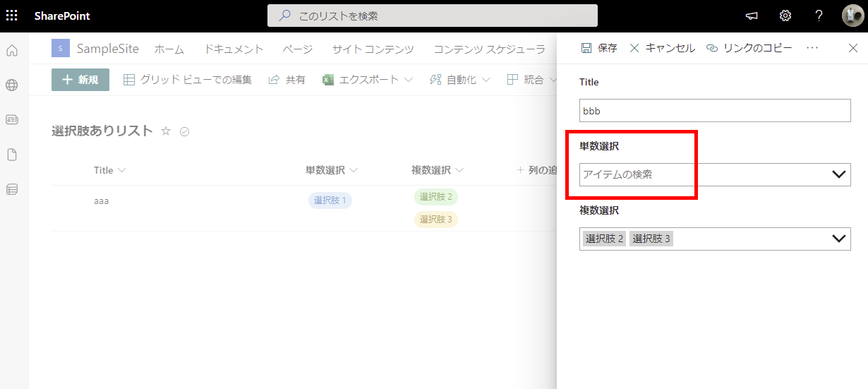868x389 pixels.
Task: Open the My Lists icon in left rail
Action: coord(12,189)
